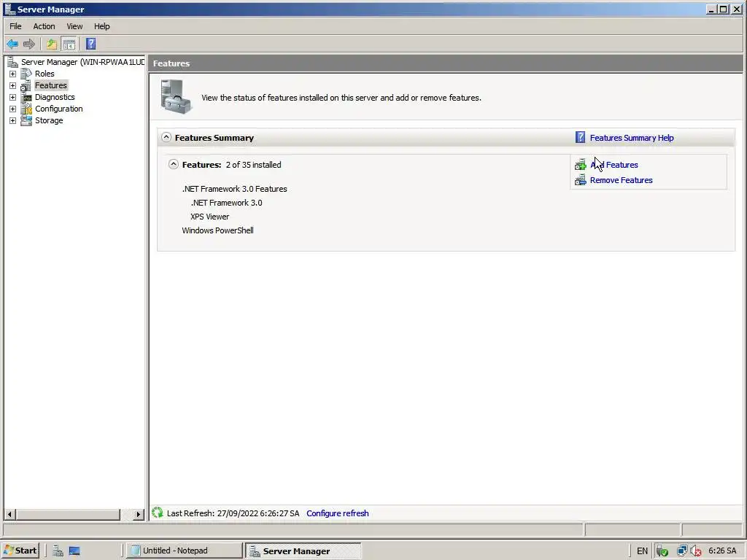Click the Last Refresh timestamp text
Image resolution: width=747 pixels, height=560 pixels.
(233, 513)
